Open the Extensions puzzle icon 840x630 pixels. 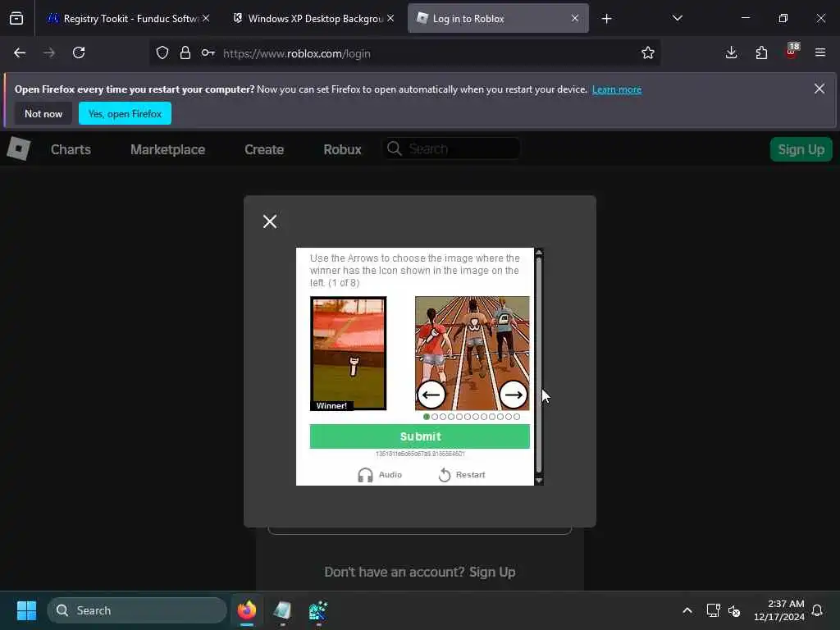(761, 52)
